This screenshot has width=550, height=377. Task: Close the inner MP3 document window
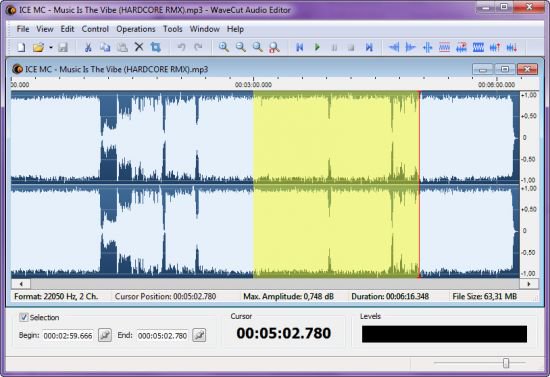[x=527, y=69]
